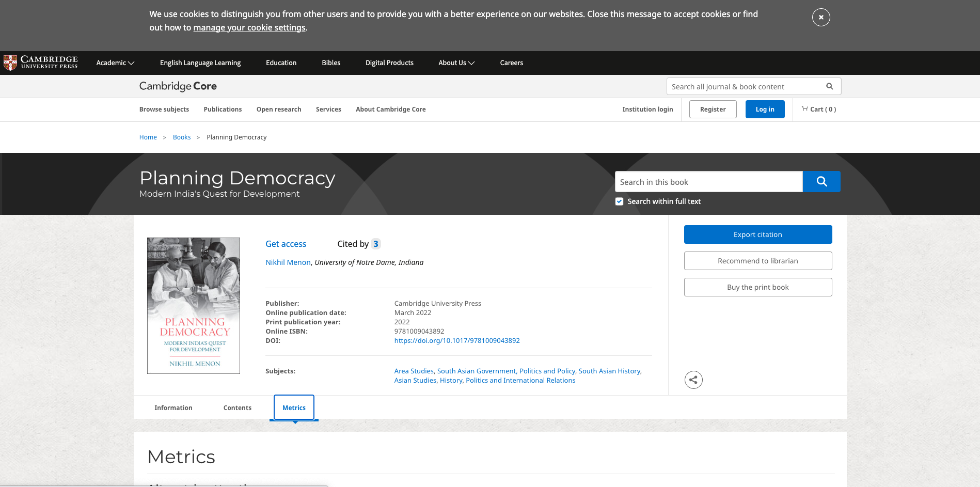Image resolution: width=980 pixels, height=487 pixels.
Task: Open the Browse subjects menu
Action: [164, 109]
